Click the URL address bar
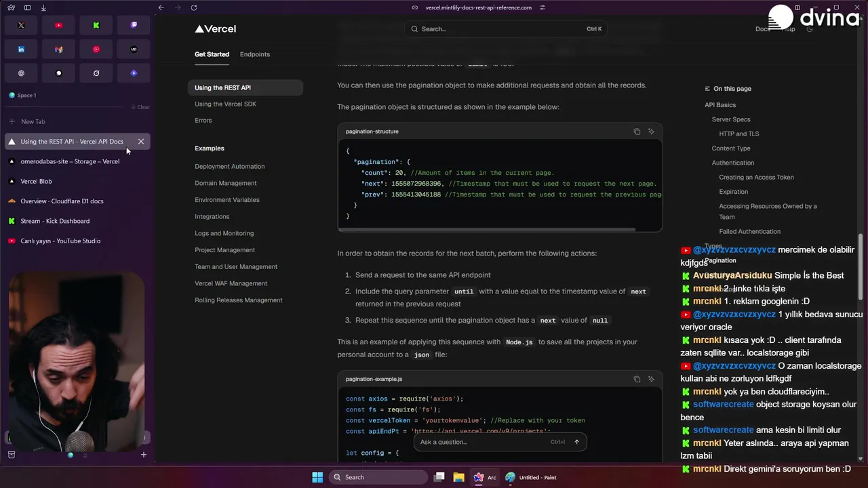868x488 pixels. pyautogui.click(x=479, y=7)
